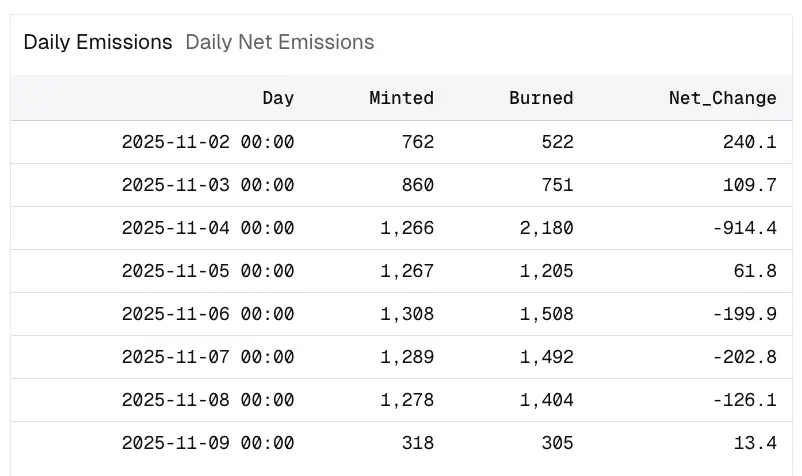Select the 2025-11-02 00:00 date cell

pyautogui.click(x=208, y=142)
